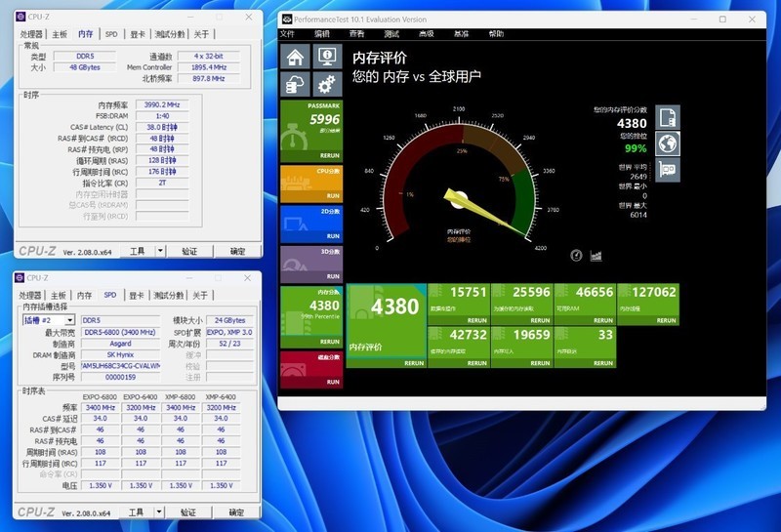
Task: Open the 编辑 menu in PerformanceTest
Action: coord(322,34)
